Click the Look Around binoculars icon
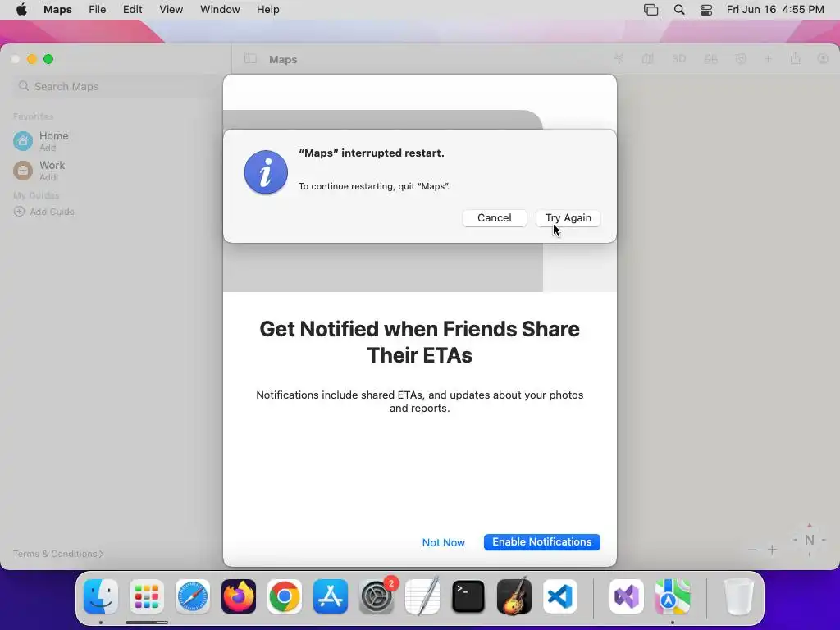Screen dimensions: 840x630 coord(711,59)
